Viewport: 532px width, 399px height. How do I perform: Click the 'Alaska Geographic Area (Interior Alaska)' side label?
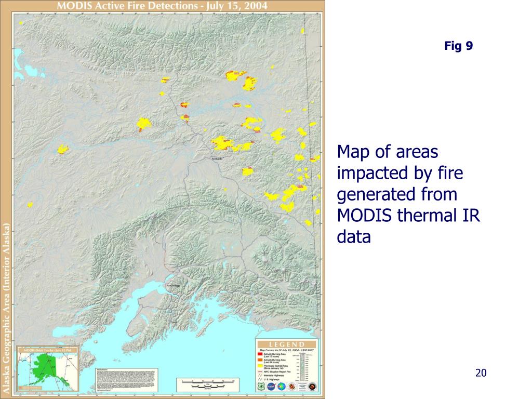[6, 308]
